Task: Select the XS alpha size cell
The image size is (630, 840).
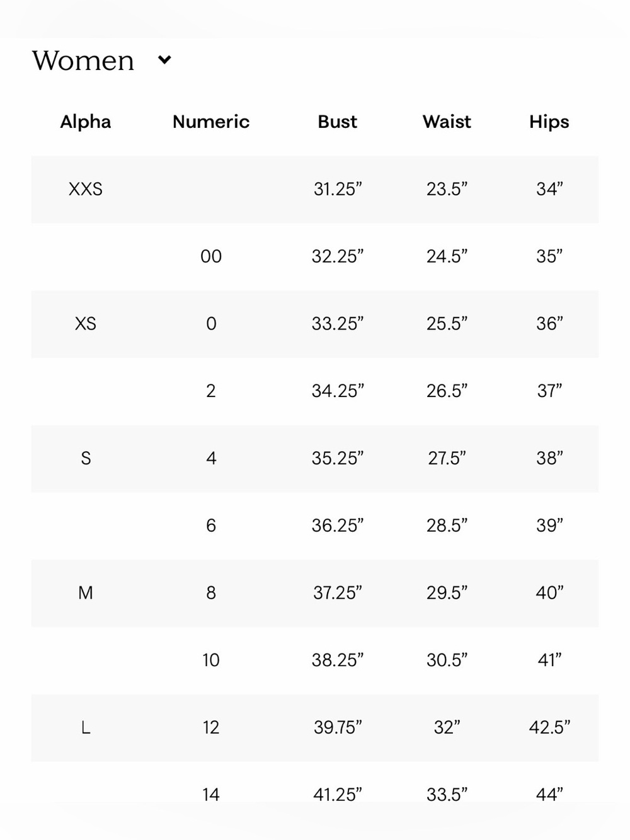Action: point(86,324)
